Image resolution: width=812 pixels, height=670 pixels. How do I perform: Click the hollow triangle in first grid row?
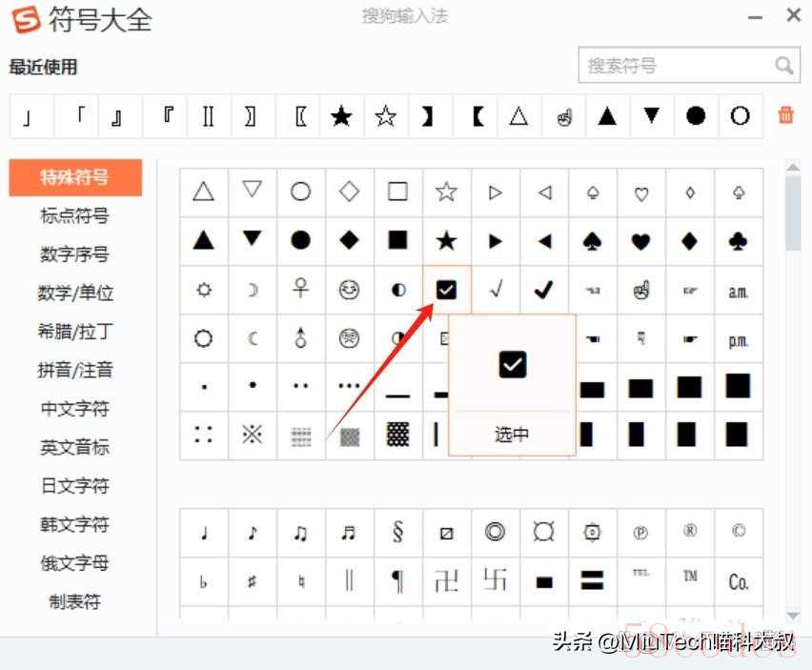[x=203, y=192]
